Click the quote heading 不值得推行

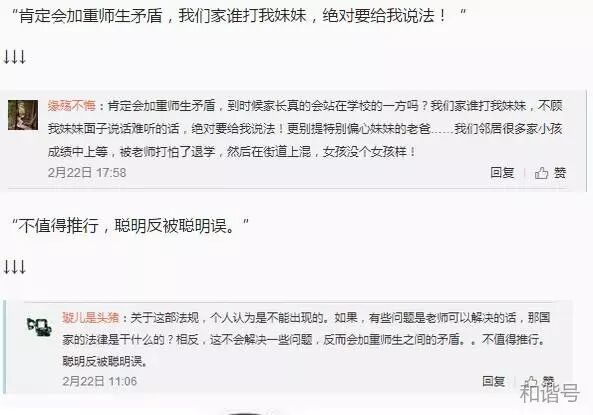tap(131, 226)
